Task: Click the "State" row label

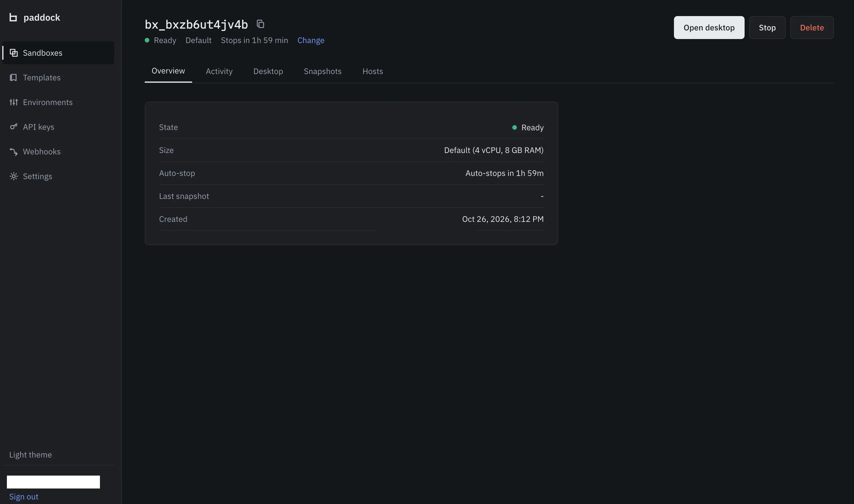Action: 169,127
